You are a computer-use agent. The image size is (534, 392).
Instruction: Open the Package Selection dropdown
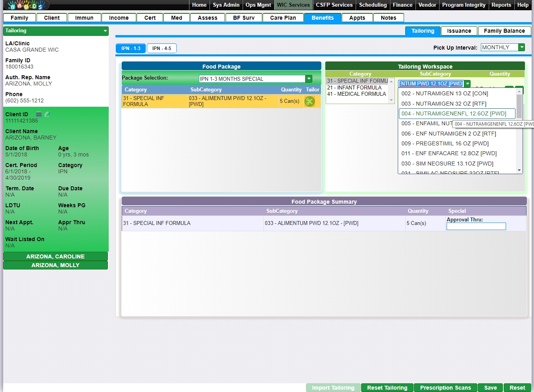tap(309, 79)
